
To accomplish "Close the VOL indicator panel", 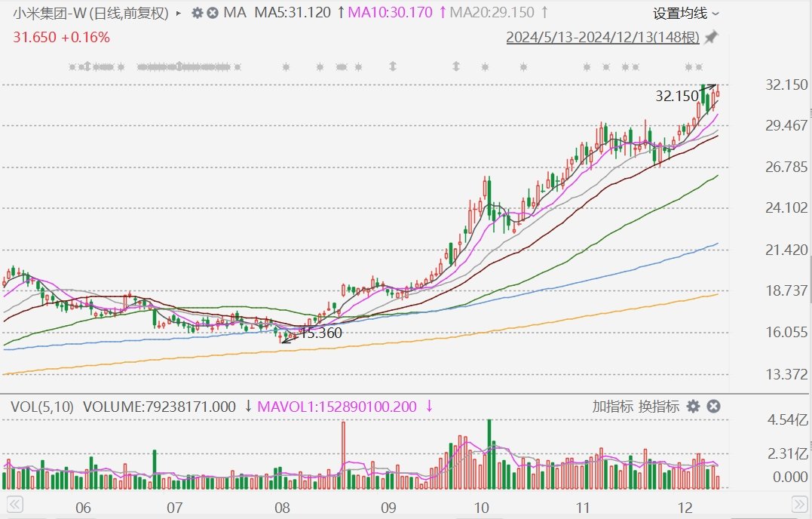I will (x=713, y=407).
